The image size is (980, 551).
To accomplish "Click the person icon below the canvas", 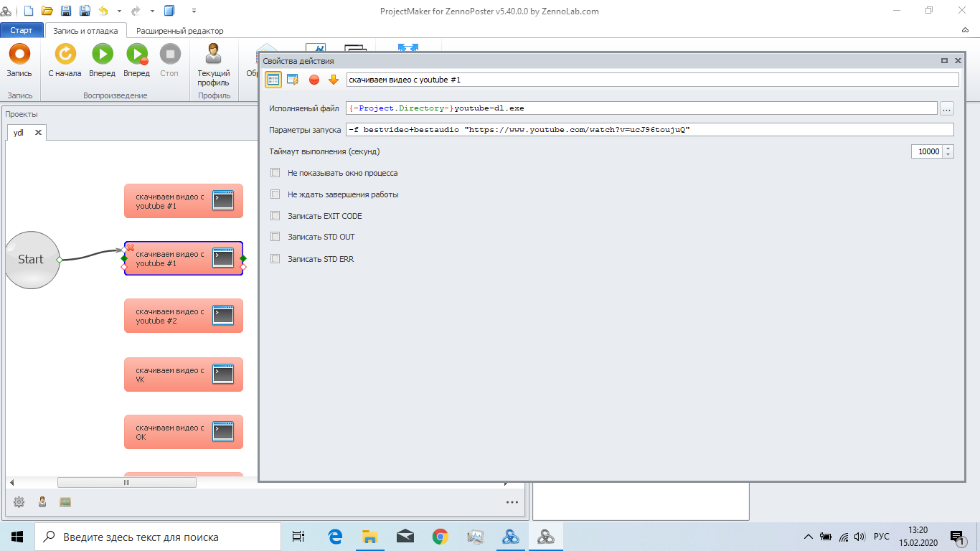I will click(42, 502).
